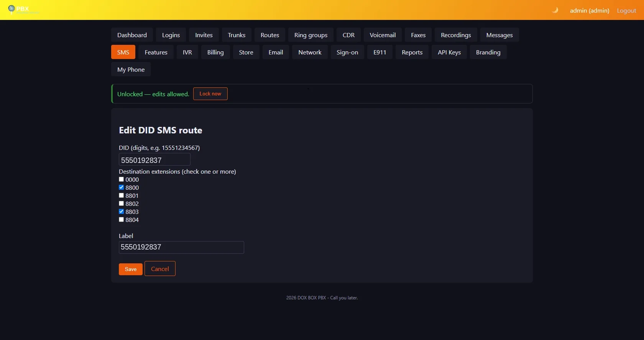The height and width of the screenshot is (340, 644).
Task: Click the 8800 extension label text
Action: click(132, 187)
